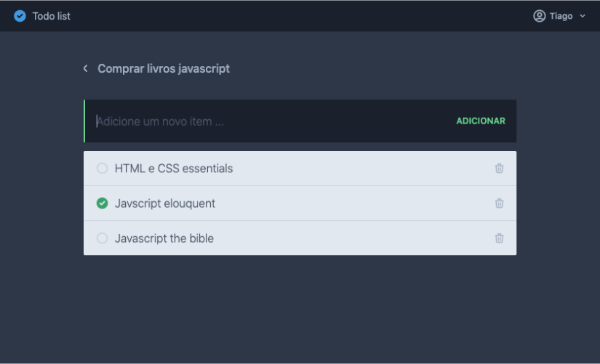Expand the chevron next to Tiago

(583, 16)
